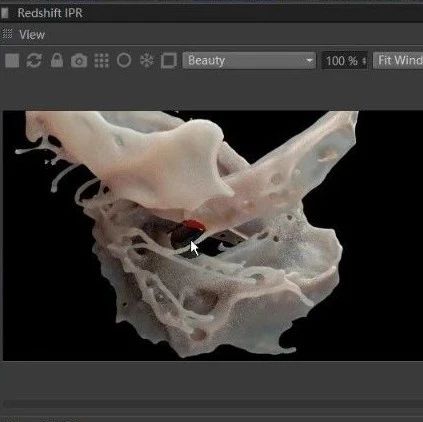
Task: Click the arrow of the Beauty combo box
Action: 309,61
